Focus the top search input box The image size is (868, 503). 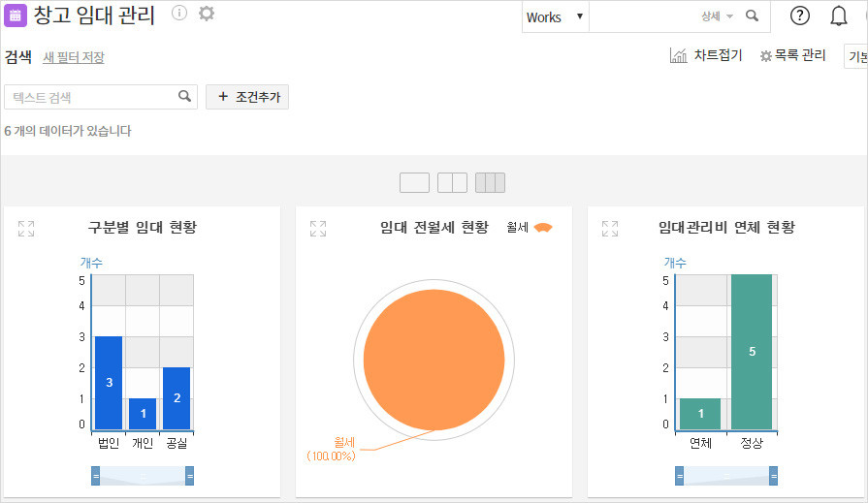(644, 16)
